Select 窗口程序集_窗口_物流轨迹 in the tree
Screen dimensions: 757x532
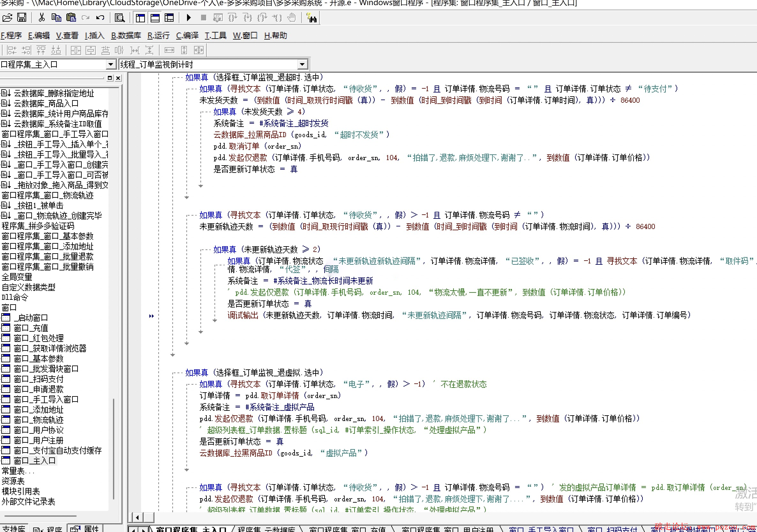48,195
